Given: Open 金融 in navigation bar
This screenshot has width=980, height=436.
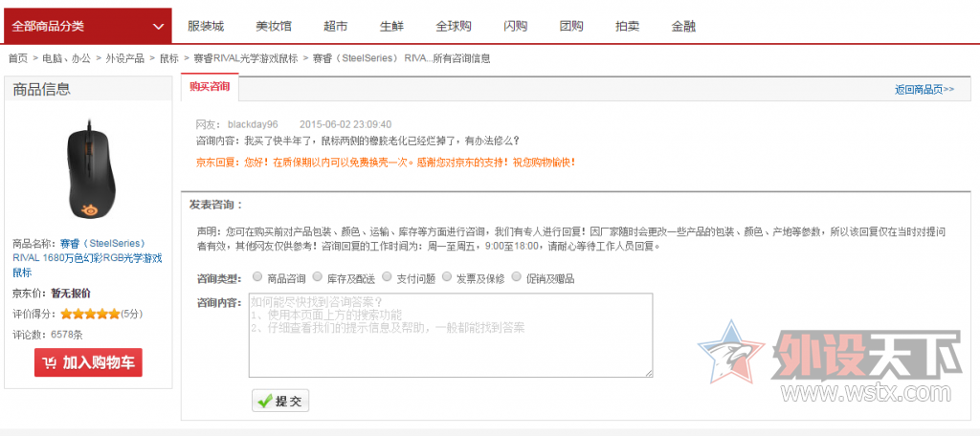Looking at the screenshot, I should tap(683, 26).
